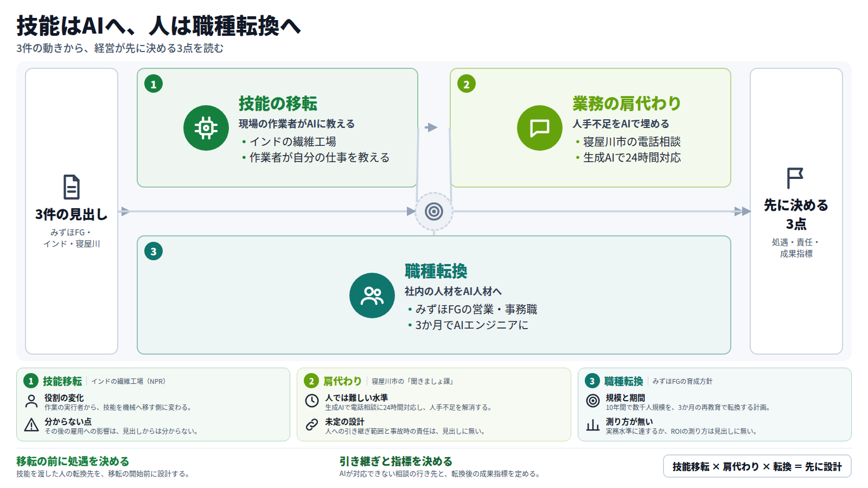
Task: Click the flag icon above 先に決める3点
Action: (x=795, y=178)
